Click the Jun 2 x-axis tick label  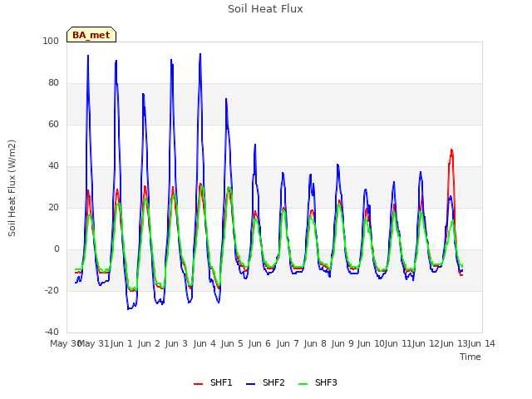tap(149, 343)
